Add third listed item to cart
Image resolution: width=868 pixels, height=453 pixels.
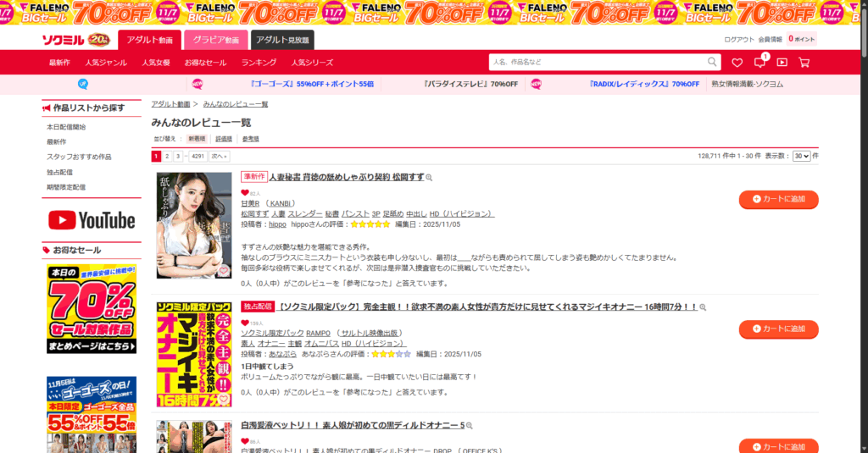[x=778, y=446]
